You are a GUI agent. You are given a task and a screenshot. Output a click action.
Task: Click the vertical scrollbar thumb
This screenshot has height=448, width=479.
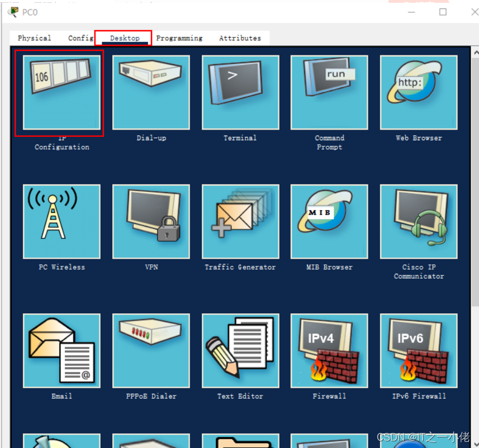(x=476, y=182)
